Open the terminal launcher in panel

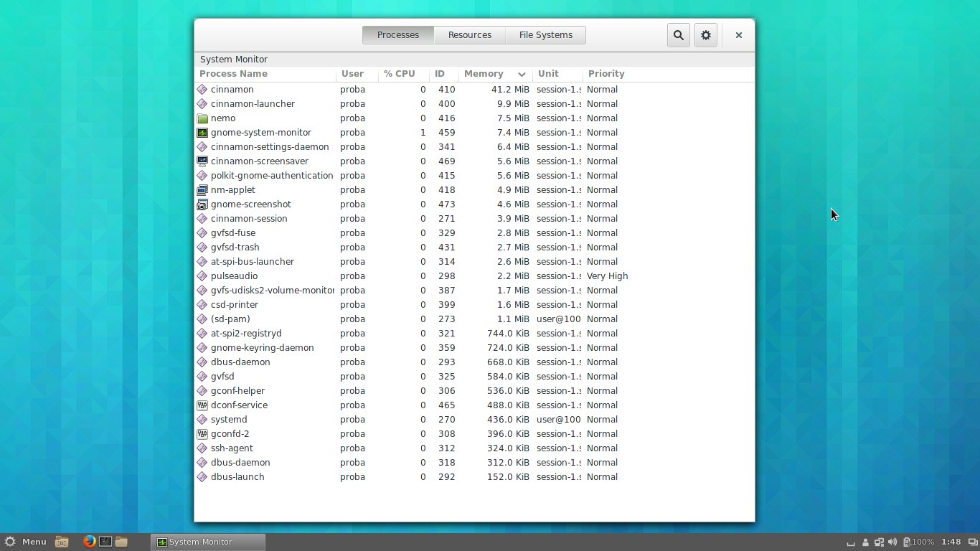(x=105, y=542)
